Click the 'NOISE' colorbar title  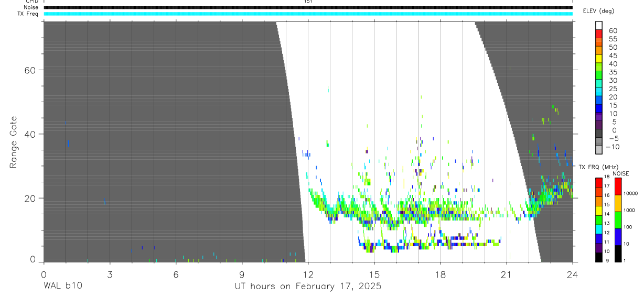620,174
